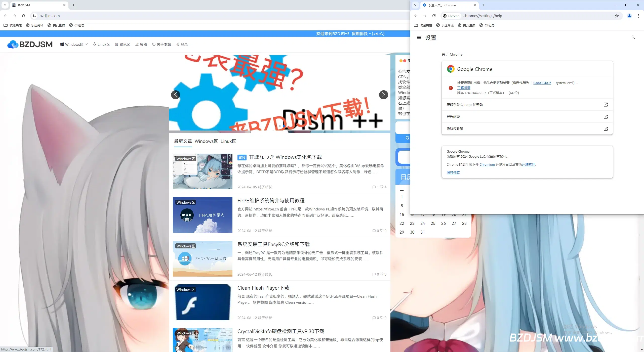Open CrystalDiskInfo硬盘检测工具 article title
The height and width of the screenshot is (352, 644).
click(x=281, y=331)
